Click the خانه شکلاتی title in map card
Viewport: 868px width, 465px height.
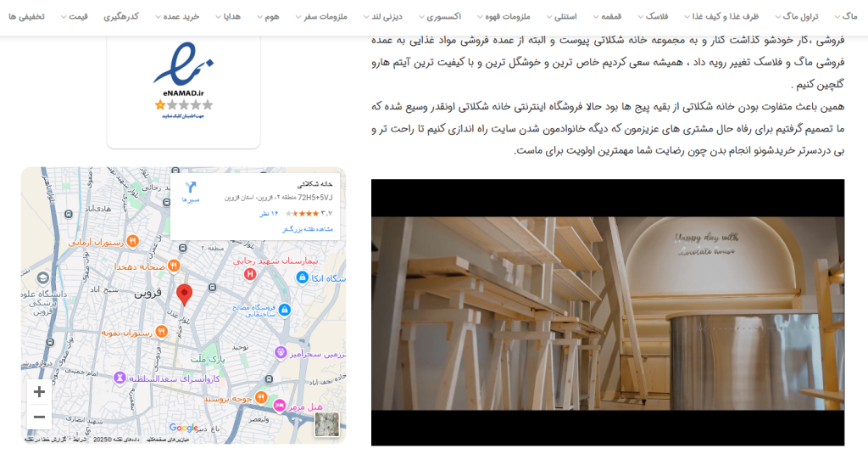pyautogui.click(x=315, y=183)
